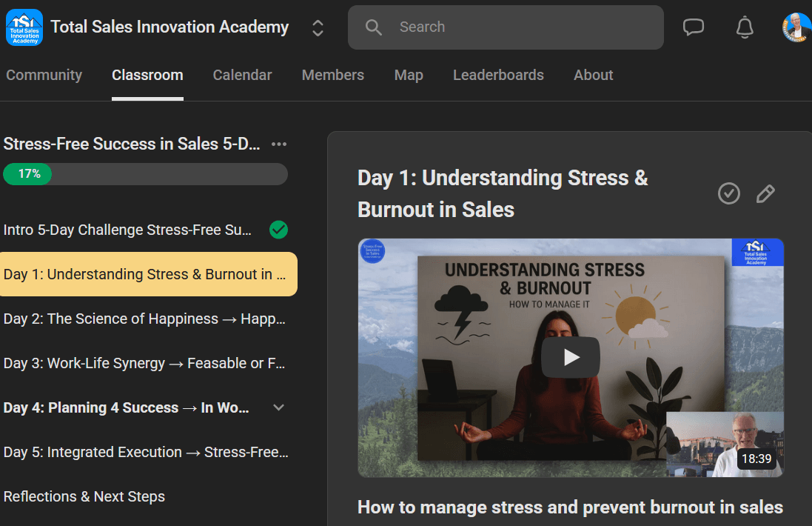812x526 pixels.
Task: Click the Day 1 lesson heading text
Action: (503, 193)
